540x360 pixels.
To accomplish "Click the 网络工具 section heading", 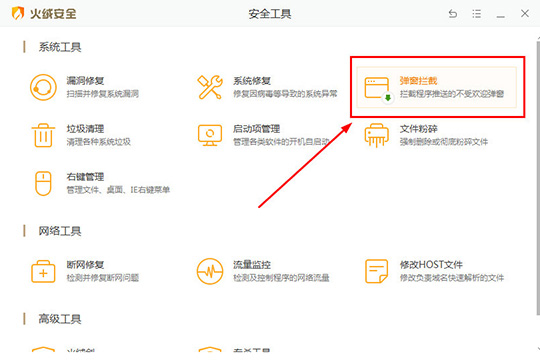I will (x=60, y=231).
